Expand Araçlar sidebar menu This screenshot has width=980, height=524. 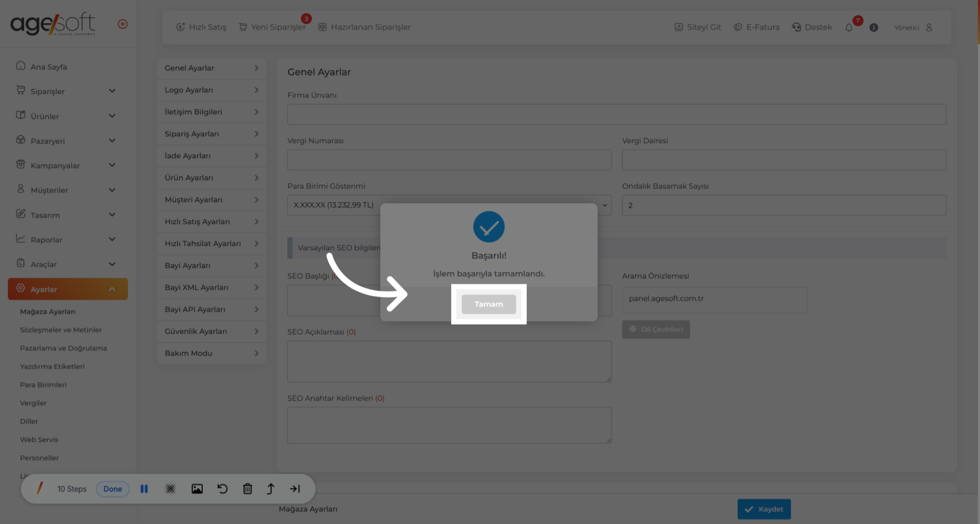[x=68, y=264]
